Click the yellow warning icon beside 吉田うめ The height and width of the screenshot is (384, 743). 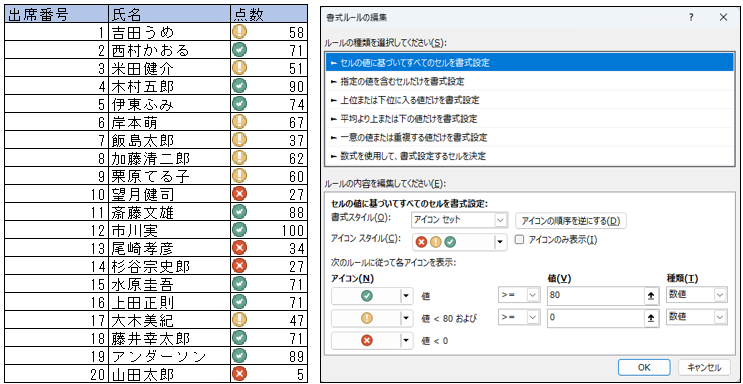point(240,32)
